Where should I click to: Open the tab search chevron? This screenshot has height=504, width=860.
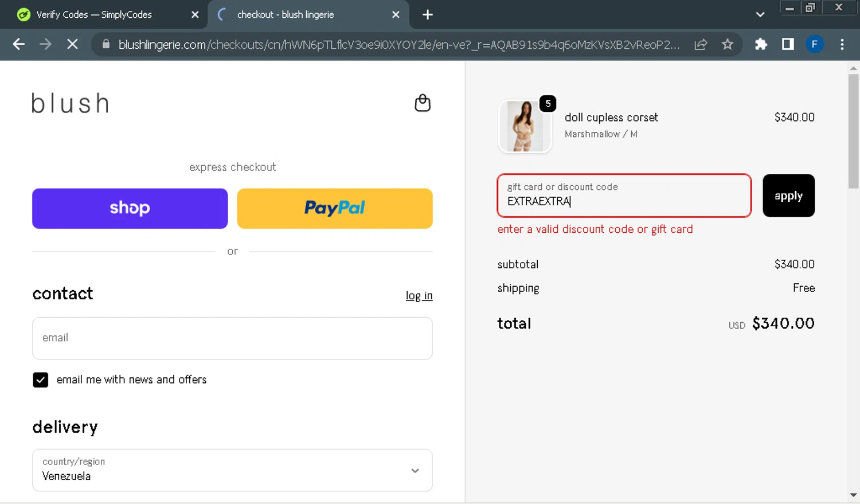pyautogui.click(x=760, y=15)
